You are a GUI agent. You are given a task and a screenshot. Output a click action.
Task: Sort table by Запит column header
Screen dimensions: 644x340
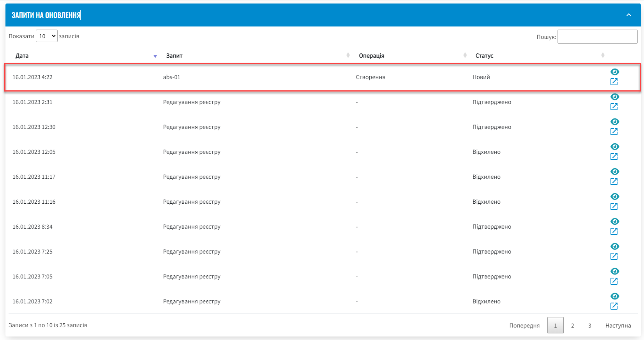tap(174, 56)
